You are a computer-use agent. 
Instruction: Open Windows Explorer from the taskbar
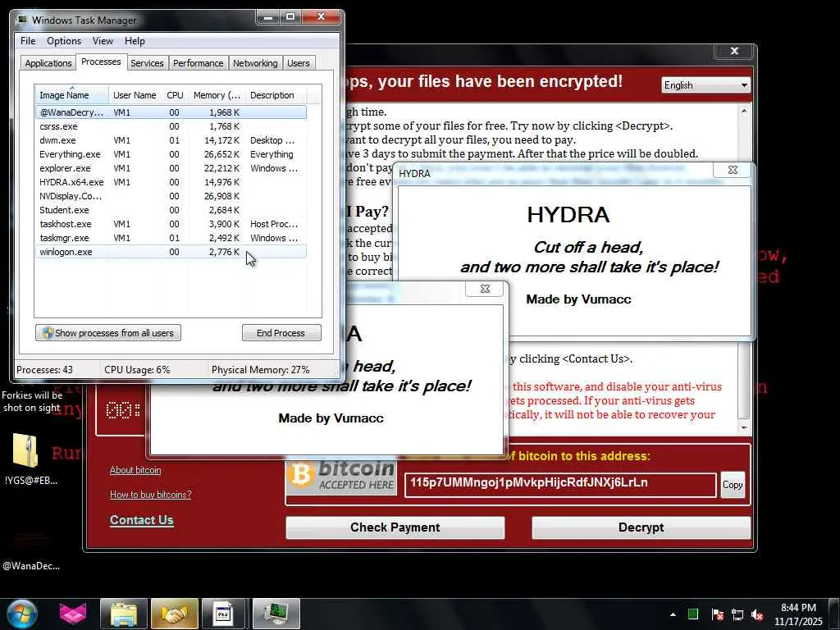pyautogui.click(x=124, y=614)
